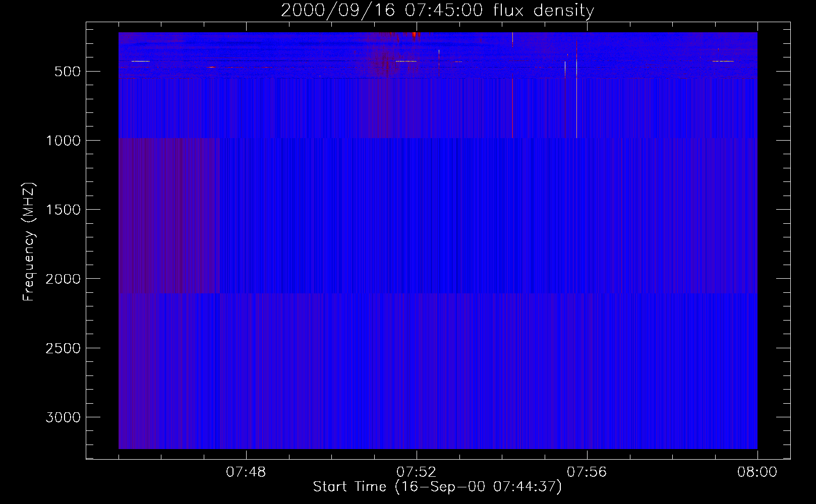Click the 'Frequency (MHZ)' axis label

(x=29, y=242)
